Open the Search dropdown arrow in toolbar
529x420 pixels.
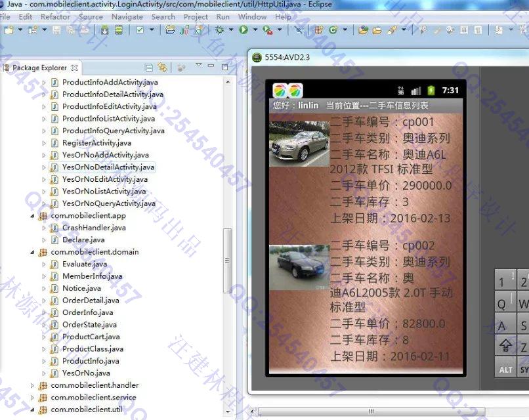pos(404,30)
